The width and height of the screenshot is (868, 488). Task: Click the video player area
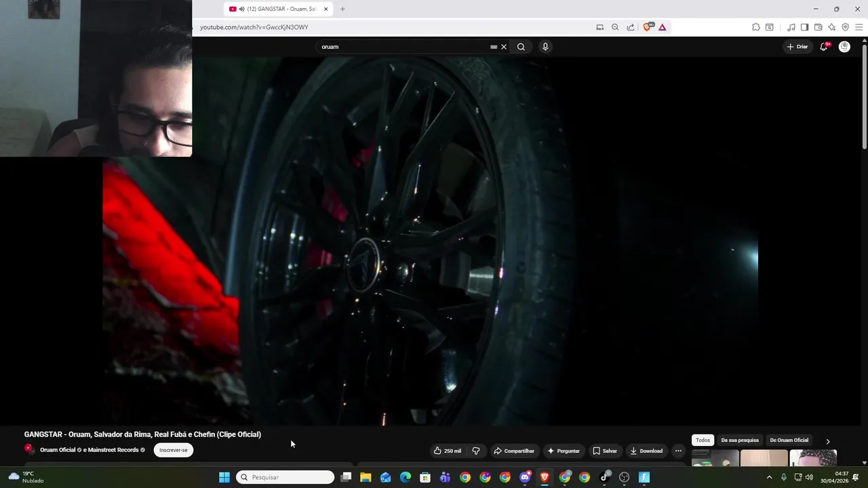click(431, 241)
